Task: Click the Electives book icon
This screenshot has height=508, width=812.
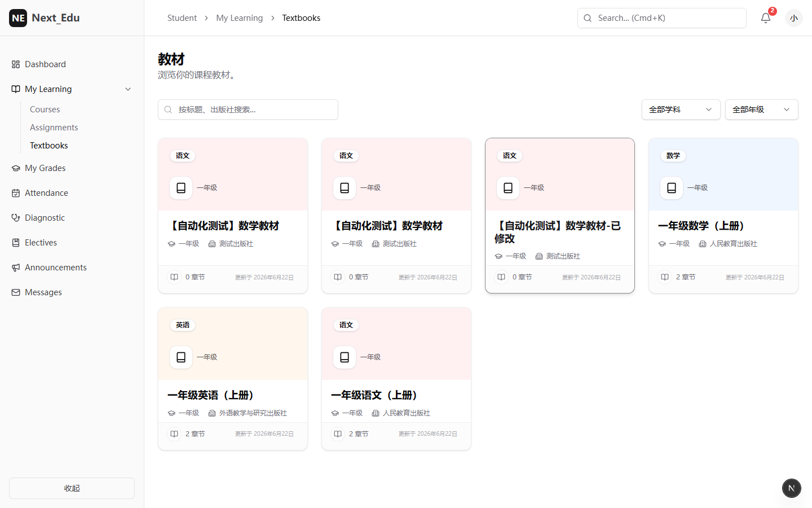Action: point(16,243)
